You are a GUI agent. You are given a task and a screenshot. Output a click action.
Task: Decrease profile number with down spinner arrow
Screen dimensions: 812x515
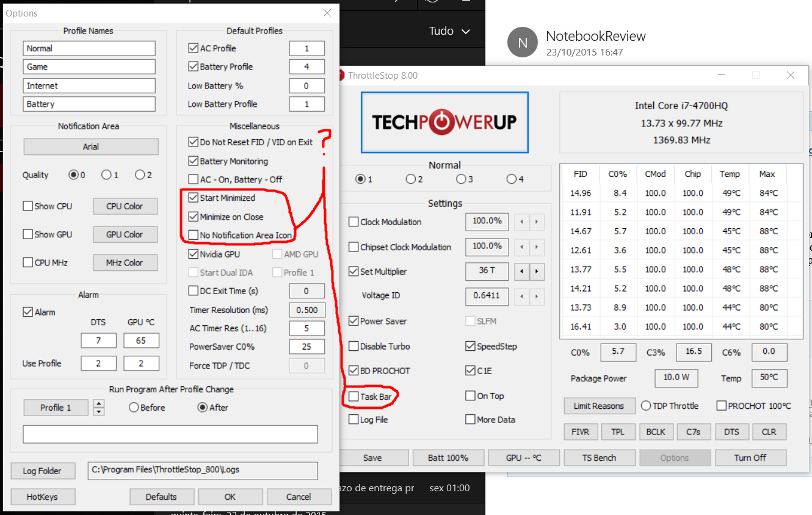point(99,412)
